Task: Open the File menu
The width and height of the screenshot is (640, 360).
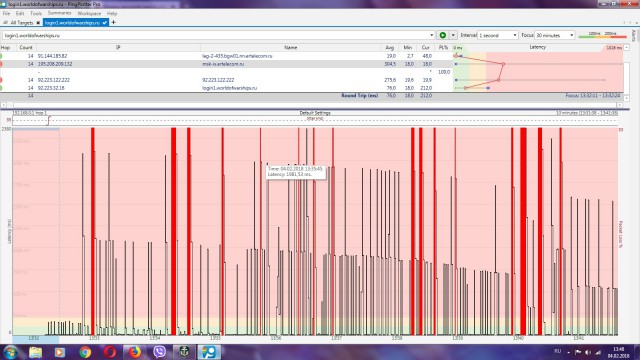Action: pos(6,13)
